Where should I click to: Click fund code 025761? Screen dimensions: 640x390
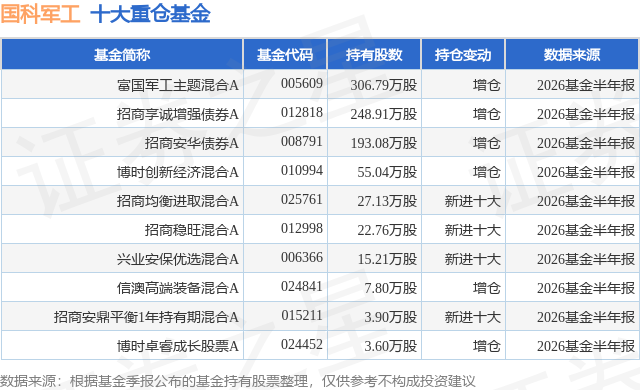(302, 199)
